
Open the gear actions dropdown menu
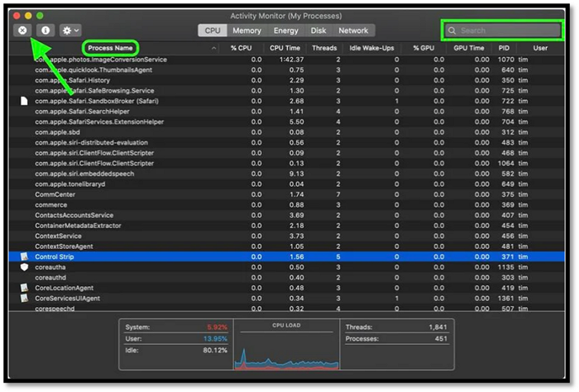click(69, 30)
